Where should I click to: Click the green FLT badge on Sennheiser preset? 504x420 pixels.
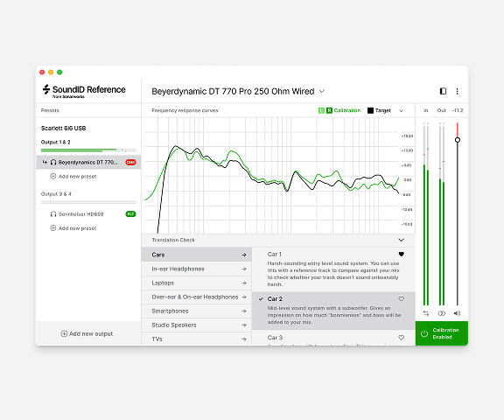[x=131, y=214]
